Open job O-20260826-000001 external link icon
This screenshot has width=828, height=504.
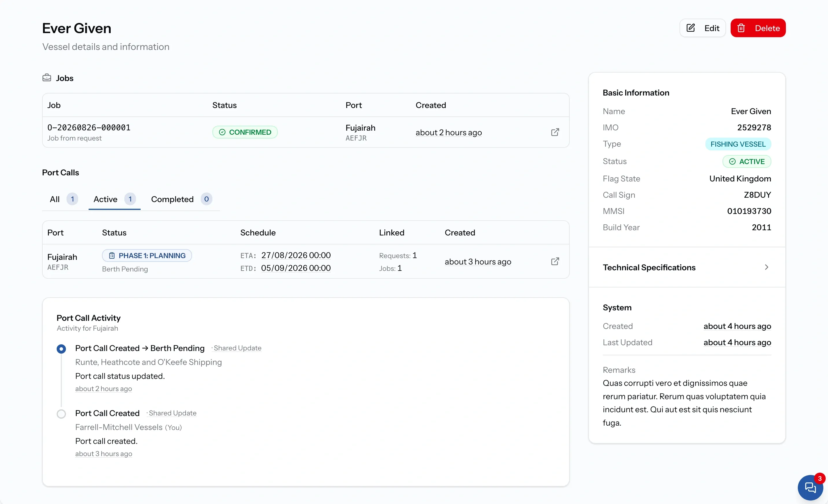coord(555,132)
